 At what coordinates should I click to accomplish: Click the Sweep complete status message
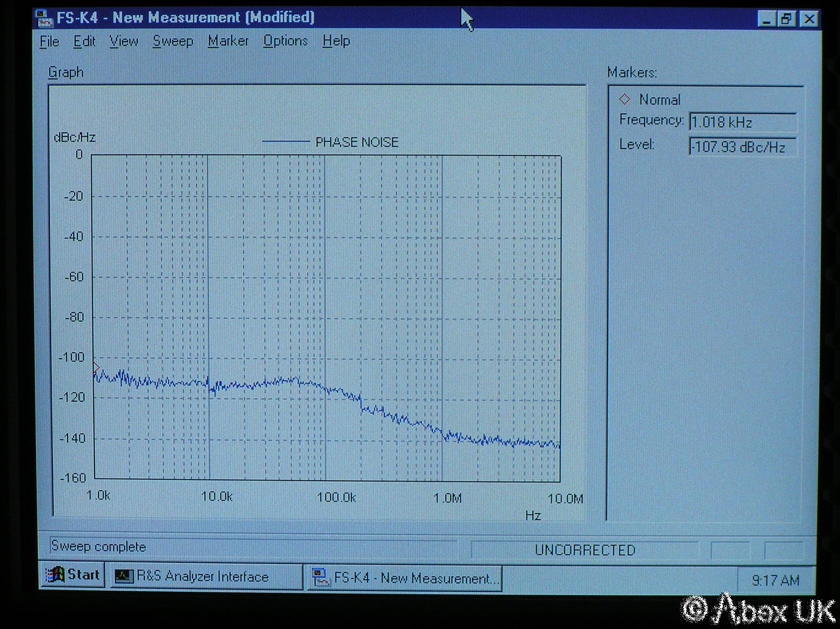[98, 546]
